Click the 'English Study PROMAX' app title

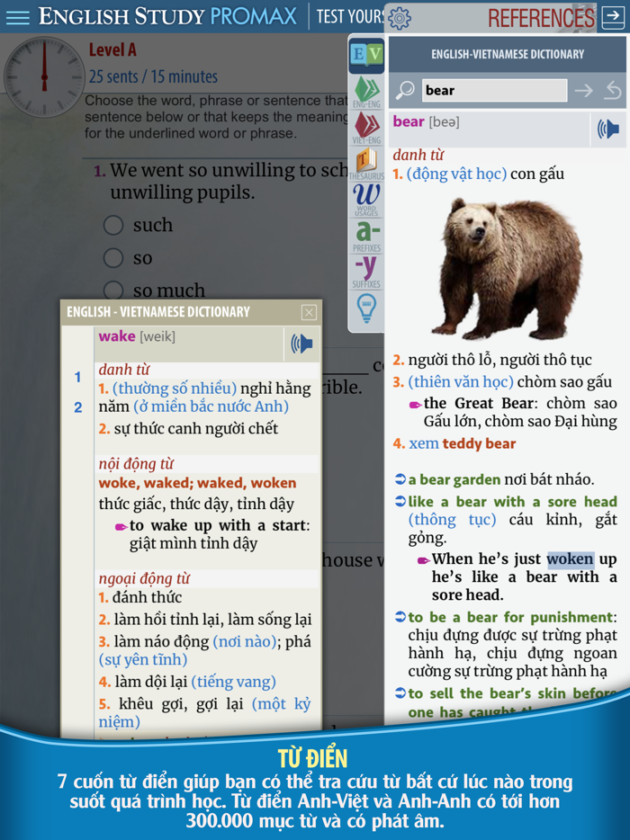(167, 16)
